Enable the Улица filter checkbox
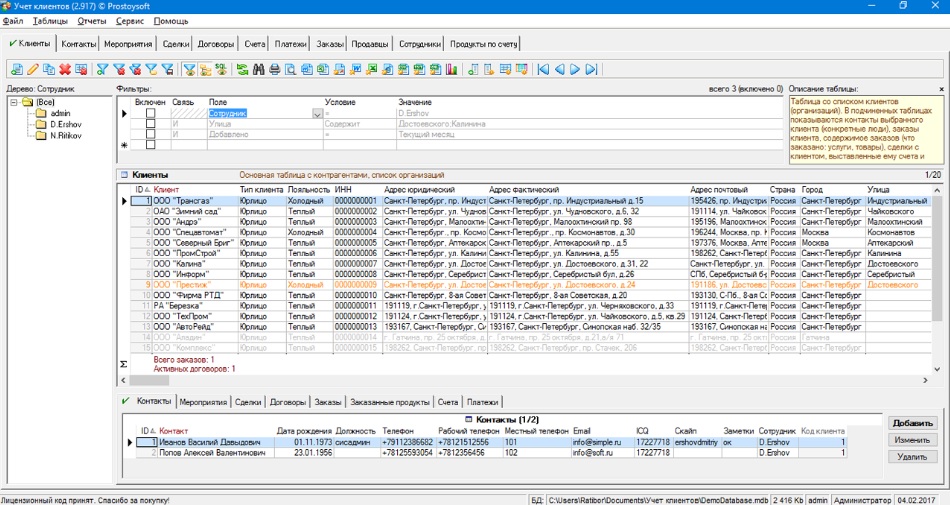This screenshot has width=950, height=505. 151,124
